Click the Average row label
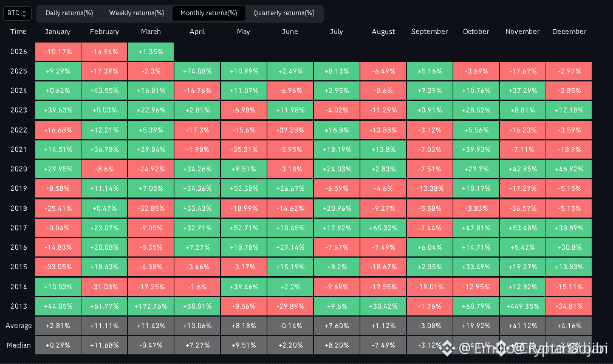 pos(19,326)
